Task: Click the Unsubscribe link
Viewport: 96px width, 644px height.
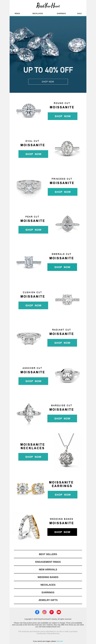Action: (41, 633)
